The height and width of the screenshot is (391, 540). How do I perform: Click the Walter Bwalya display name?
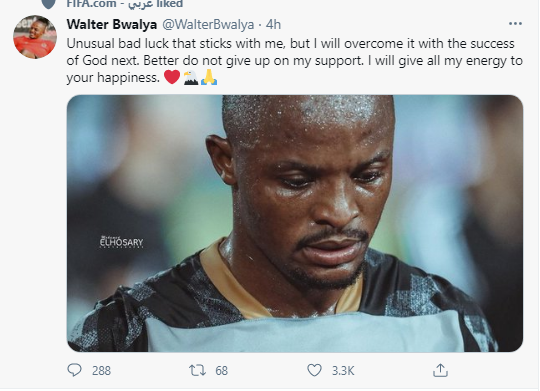click(x=112, y=24)
